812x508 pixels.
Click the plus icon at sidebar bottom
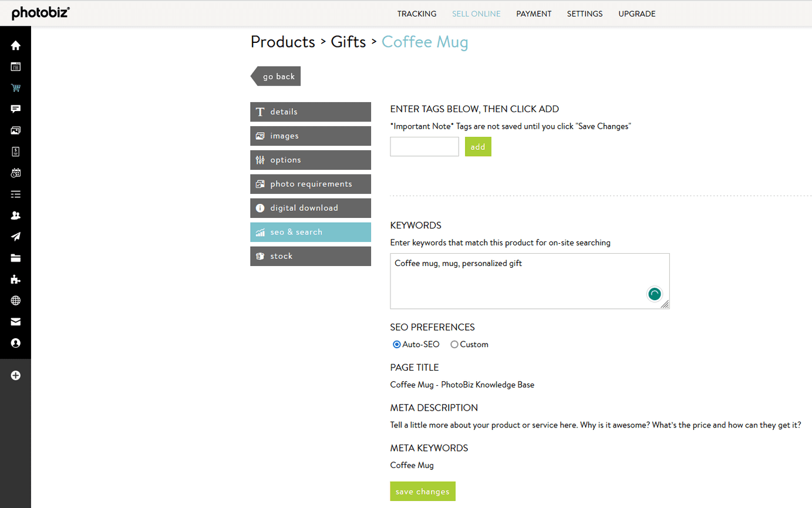tap(15, 375)
